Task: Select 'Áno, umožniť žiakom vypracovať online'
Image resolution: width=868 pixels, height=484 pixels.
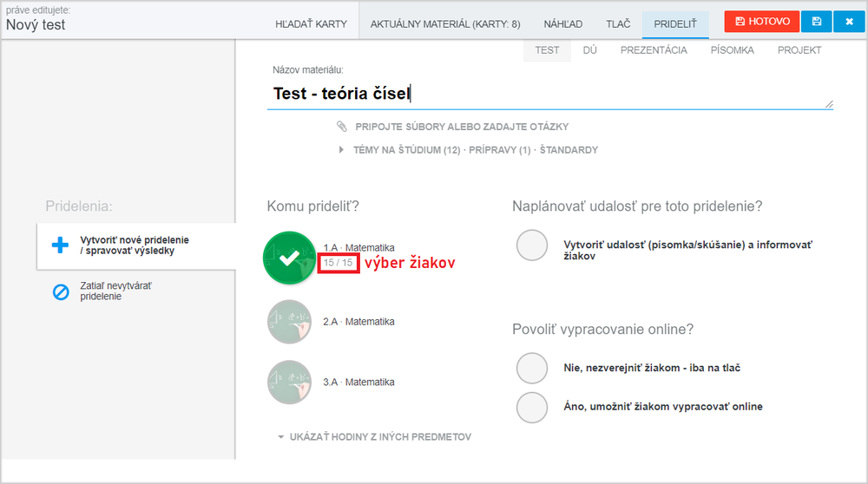Action: (x=532, y=407)
